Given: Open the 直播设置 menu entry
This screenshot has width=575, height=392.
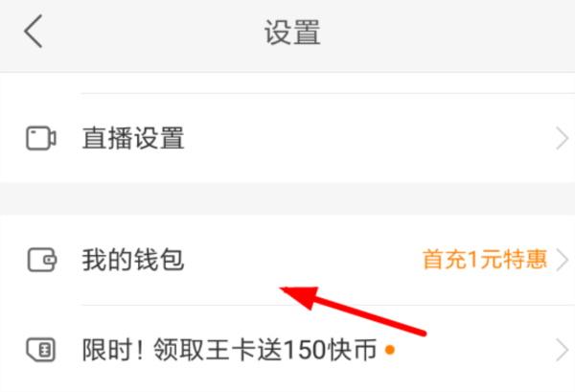Looking at the screenshot, I should tap(287, 138).
